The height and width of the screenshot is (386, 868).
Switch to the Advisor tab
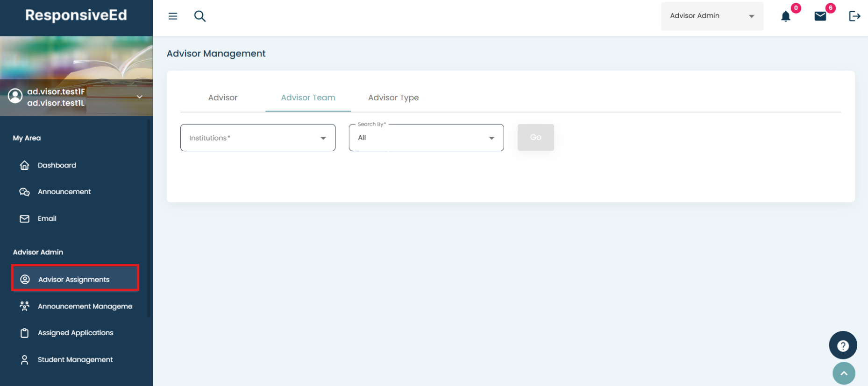(223, 98)
